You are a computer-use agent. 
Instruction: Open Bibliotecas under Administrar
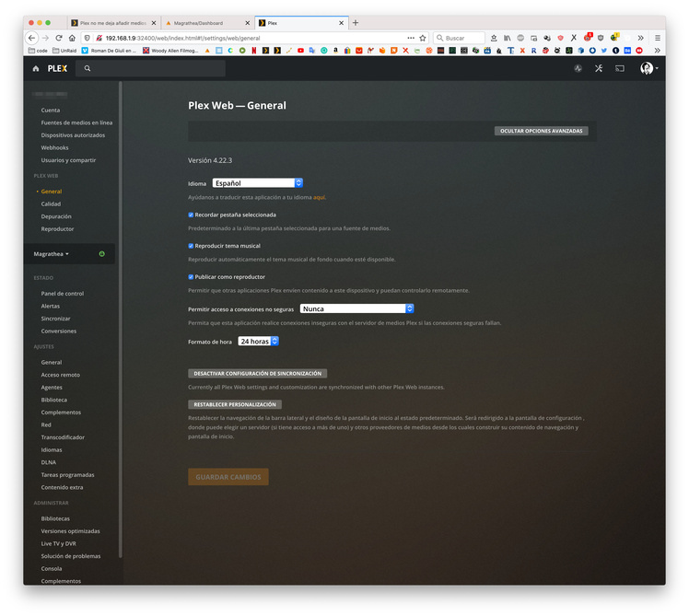(55, 518)
